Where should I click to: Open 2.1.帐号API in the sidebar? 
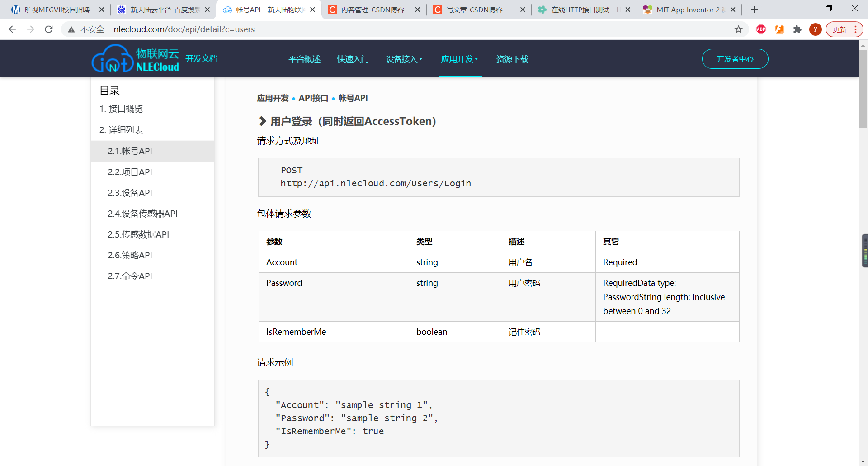[152, 151]
